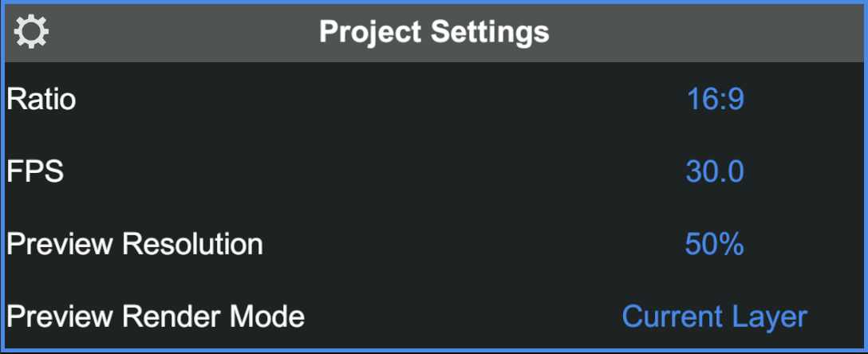868x354 pixels.
Task: Open the 16:9 ratio dropdown
Action: 715,100
